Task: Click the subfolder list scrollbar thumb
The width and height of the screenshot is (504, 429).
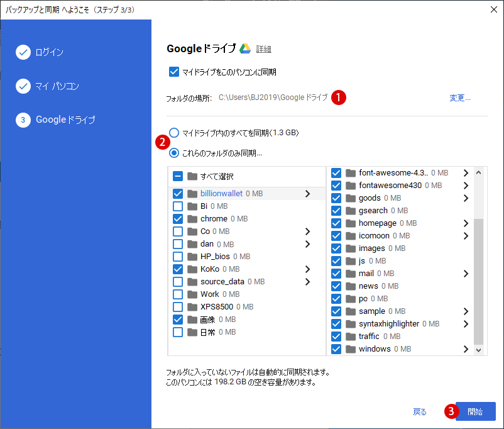Action: tap(479, 282)
